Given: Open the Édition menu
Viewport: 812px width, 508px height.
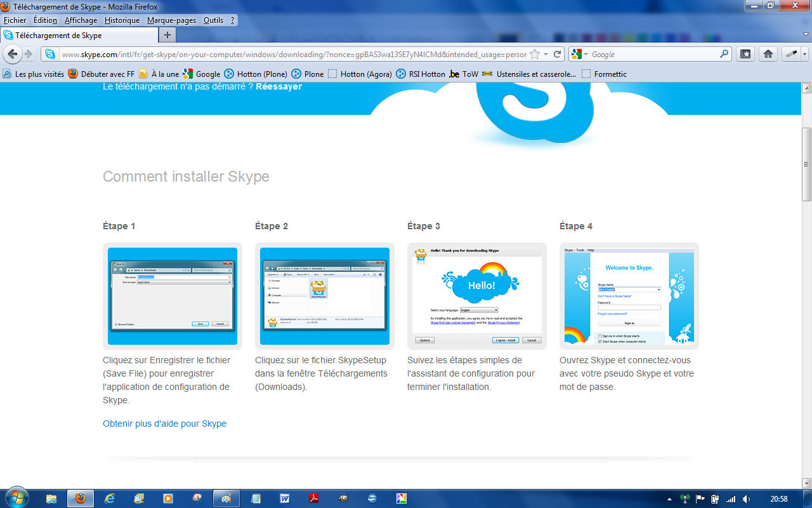Looking at the screenshot, I should coord(45,20).
